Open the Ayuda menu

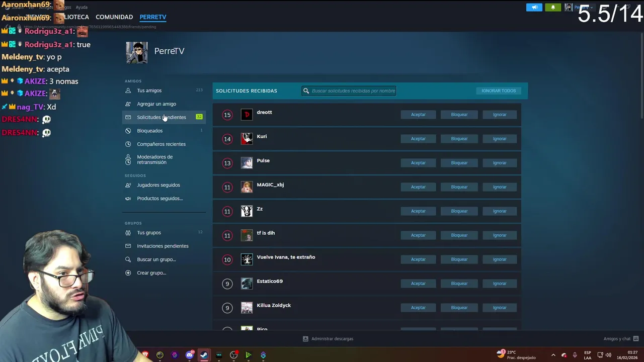82,8
